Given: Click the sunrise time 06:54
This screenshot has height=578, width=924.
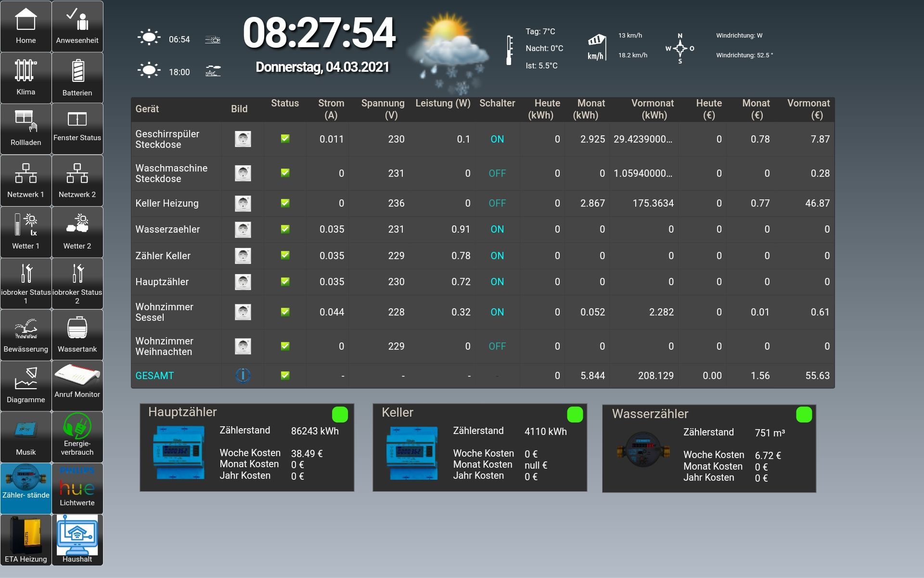Looking at the screenshot, I should click(179, 39).
